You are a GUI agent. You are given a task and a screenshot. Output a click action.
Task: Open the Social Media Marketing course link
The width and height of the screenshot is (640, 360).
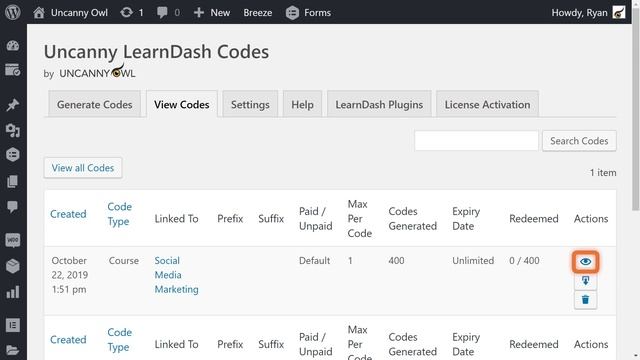coord(176,275)
